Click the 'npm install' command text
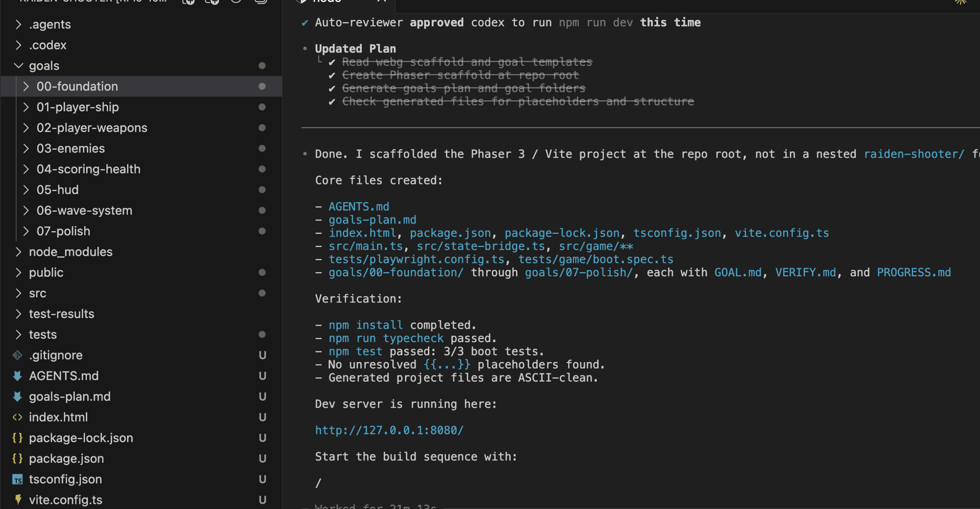The image size is (980, 509). tap(366, 325)
